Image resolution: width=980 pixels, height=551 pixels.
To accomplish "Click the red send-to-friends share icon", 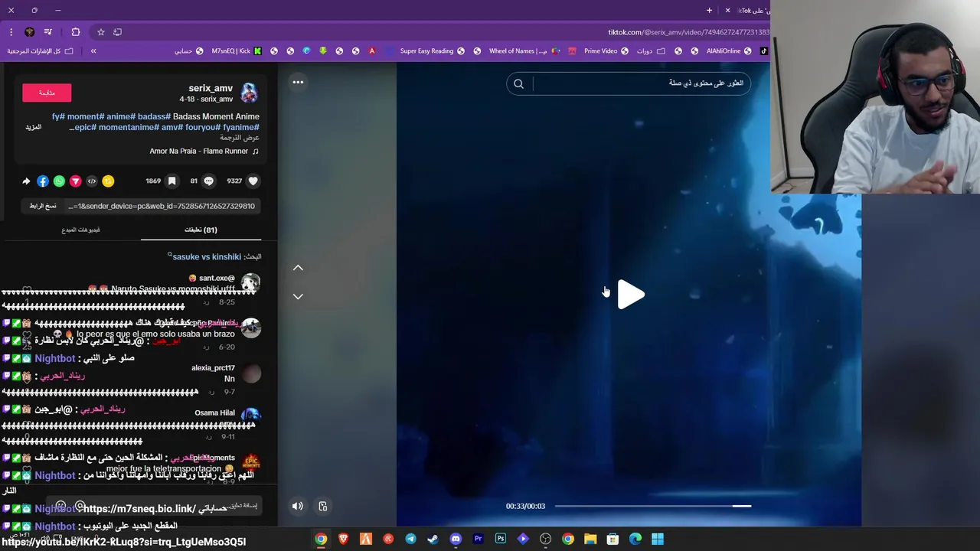I will click(x=75, y=181).
